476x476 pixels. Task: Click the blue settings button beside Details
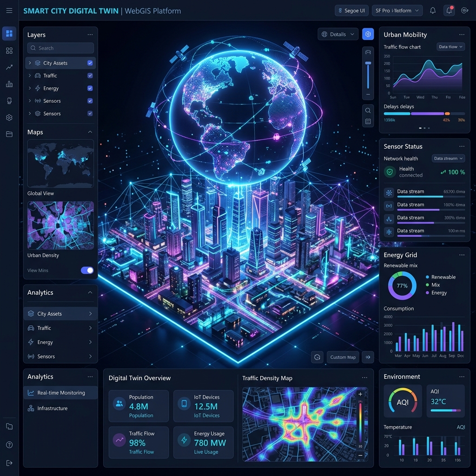pyautogui.click(x=368, y=34)
